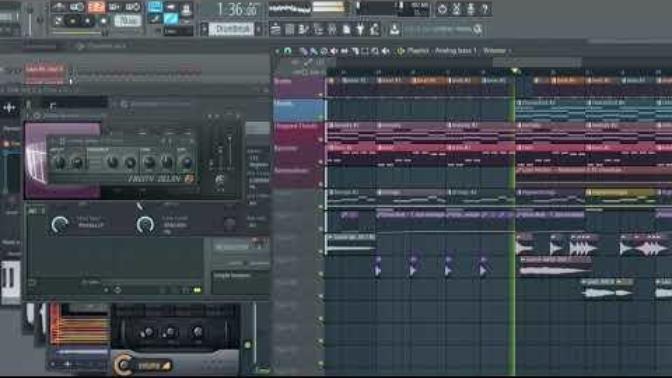Click the download-arrow icon in the main toolbar

(x=394, y=29)
